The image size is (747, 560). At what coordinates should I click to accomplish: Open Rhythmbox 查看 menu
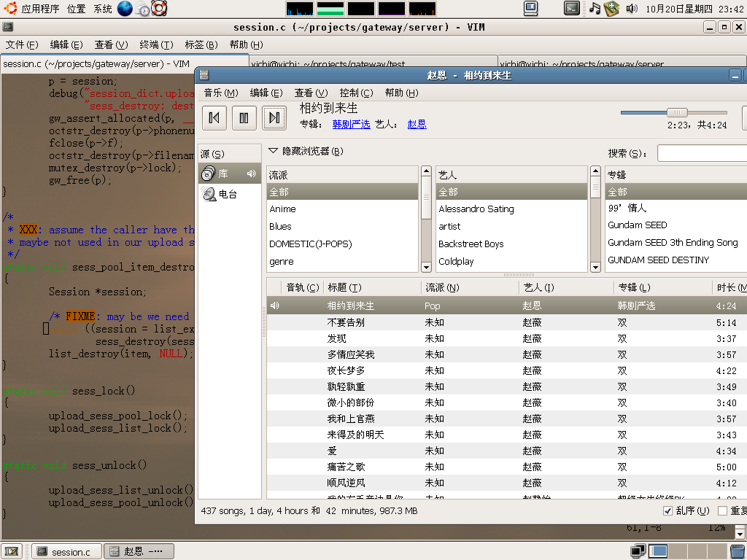click(x=311, y=93)
